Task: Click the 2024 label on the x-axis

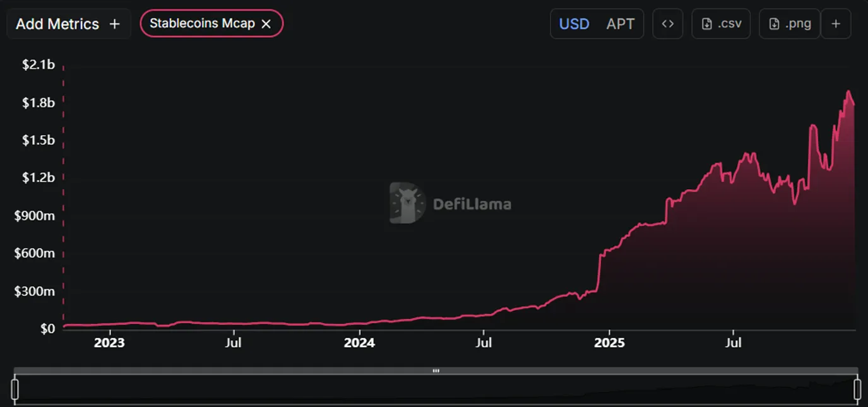Action: click(359, 343)
